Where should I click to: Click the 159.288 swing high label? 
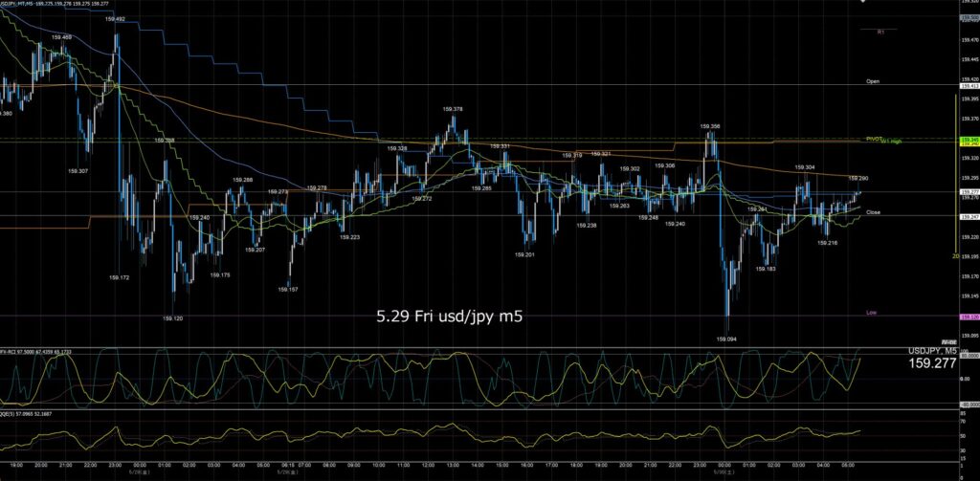[x=242, y=180]
